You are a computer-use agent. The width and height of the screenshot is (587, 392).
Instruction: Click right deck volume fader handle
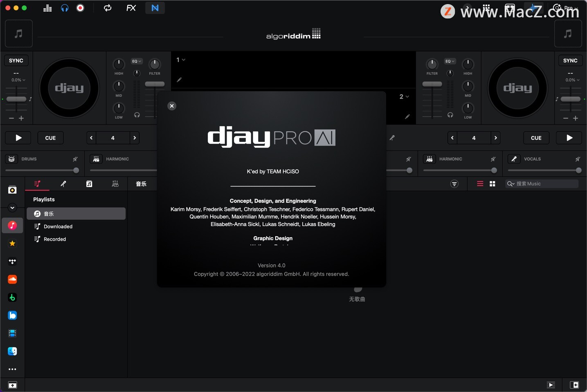pos(432,84)
